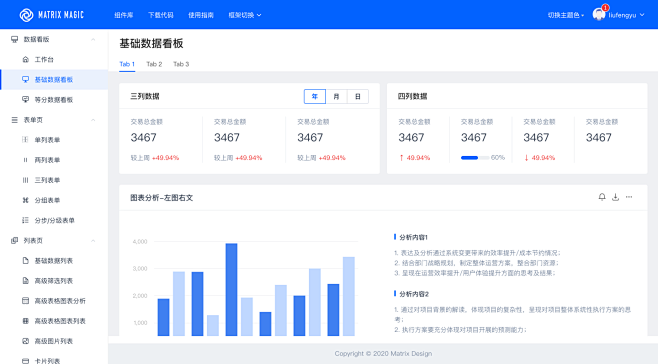Download the chart analysis data
This screenshot has height=364, width=658.
point(615,197)
